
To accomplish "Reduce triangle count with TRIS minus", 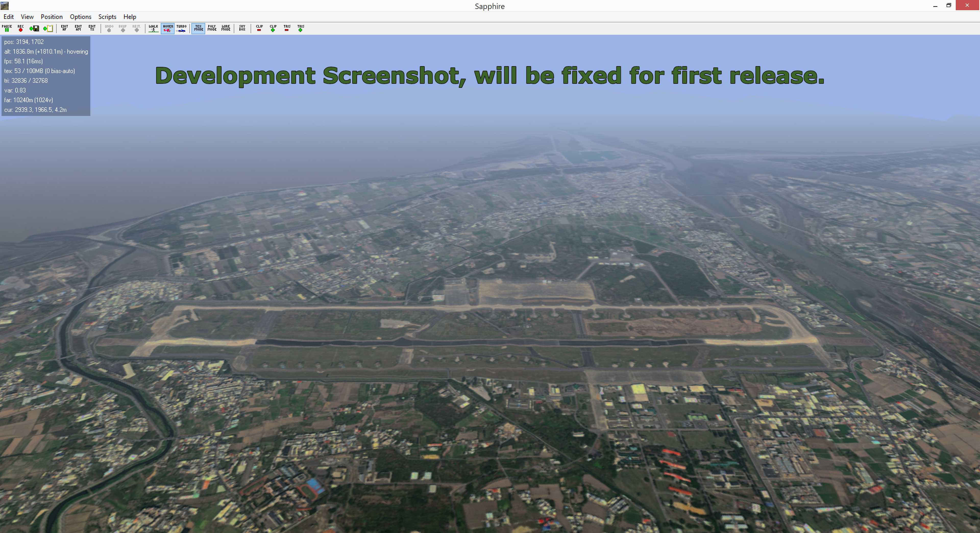I will 287,28.
